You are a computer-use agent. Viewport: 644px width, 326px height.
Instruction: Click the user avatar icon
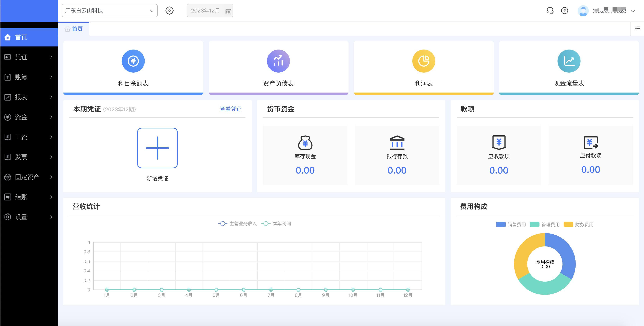tap(583, 11)
